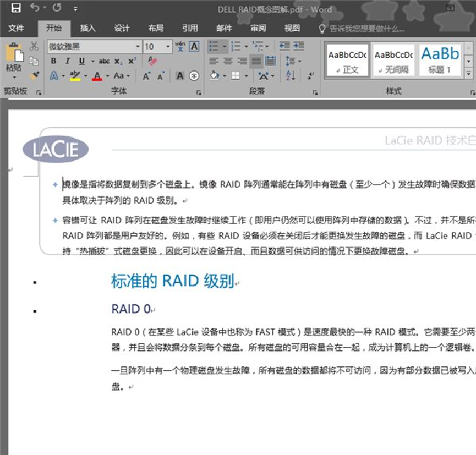This screenshot has width=476, height=455.
Task: Click the Sort A-Z icon
Action: pyautogui.click(x=291, y=76)
